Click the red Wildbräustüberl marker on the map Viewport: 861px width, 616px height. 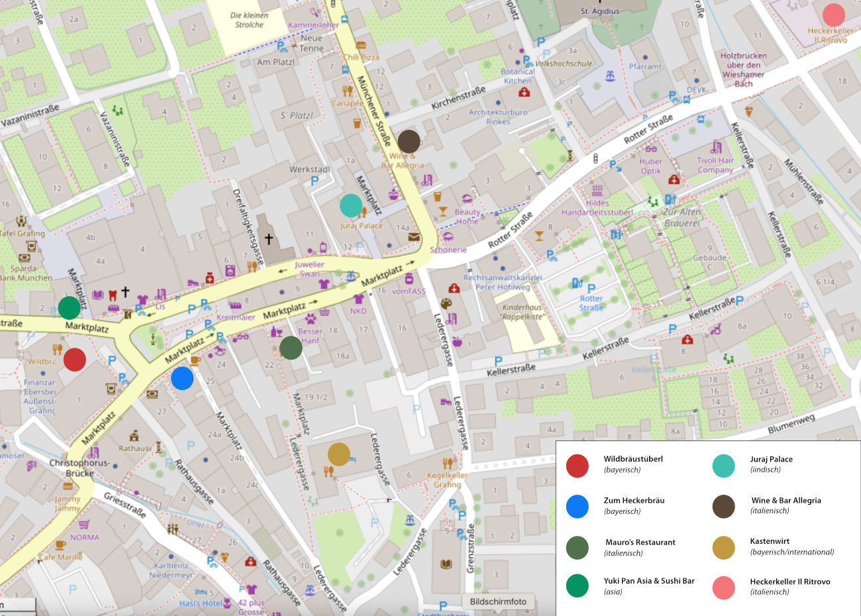[75, 360]
